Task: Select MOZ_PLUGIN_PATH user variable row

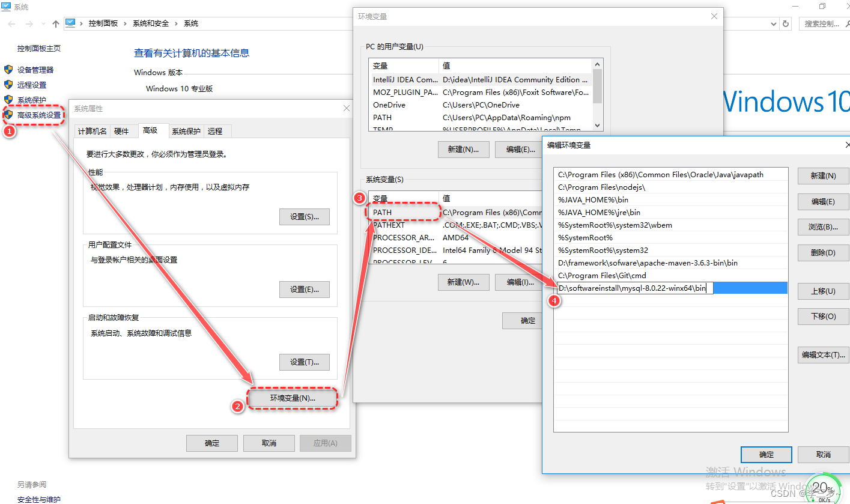Action: click(481, 92)
